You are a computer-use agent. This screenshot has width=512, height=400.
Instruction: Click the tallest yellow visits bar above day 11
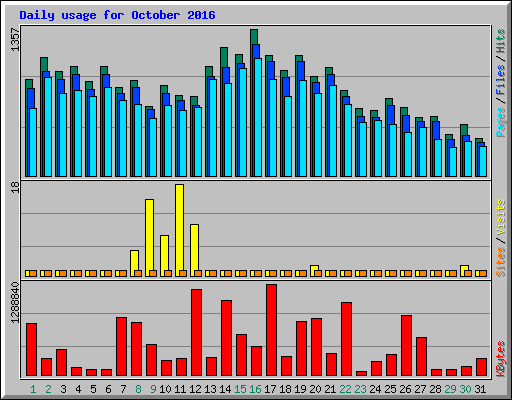pyautogui.click(x=179, y=230)
